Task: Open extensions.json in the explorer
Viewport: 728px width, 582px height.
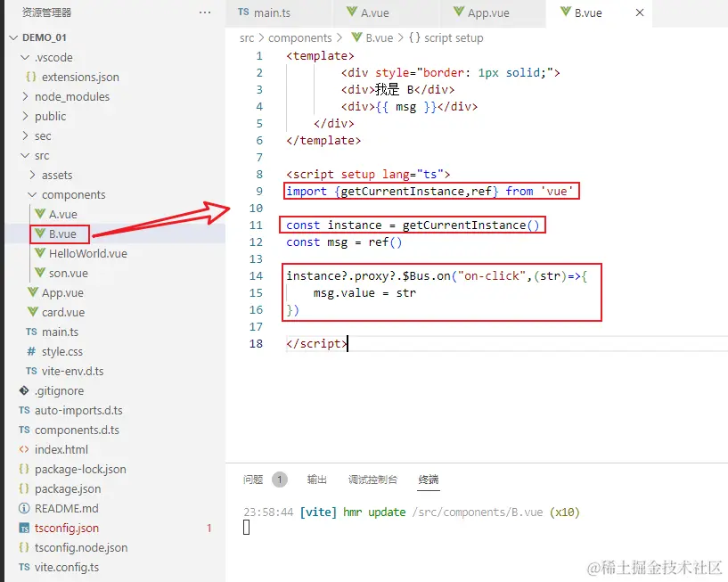Action: 80,77
